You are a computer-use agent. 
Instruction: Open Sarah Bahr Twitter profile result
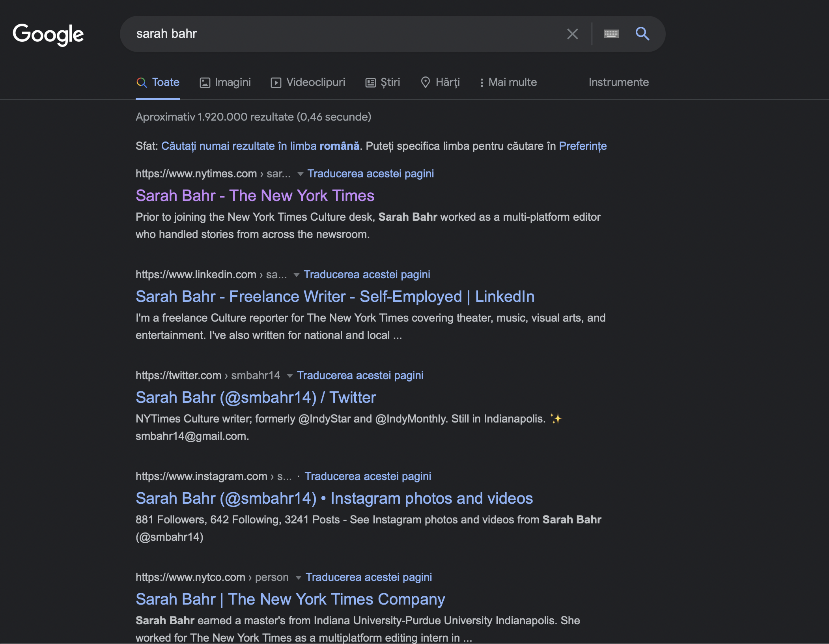(256, 397)
